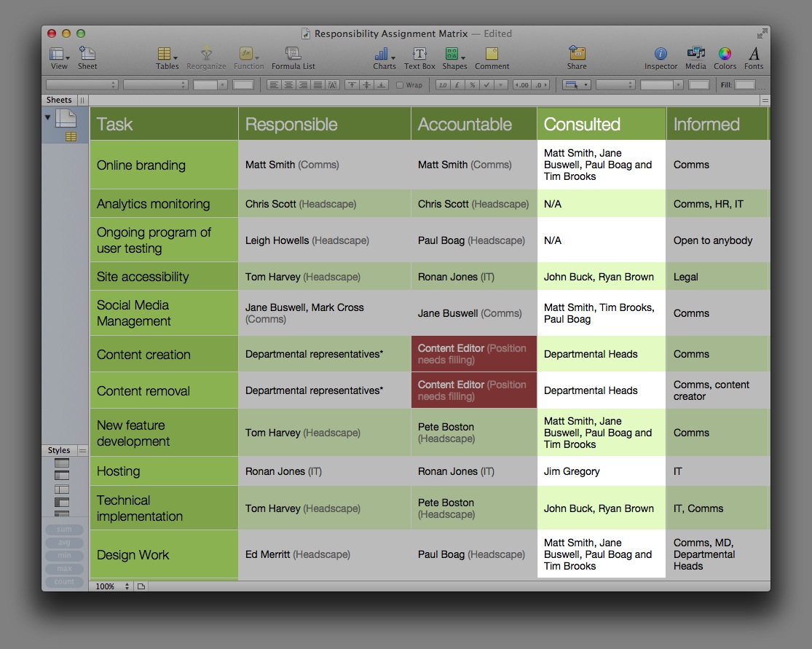The width and height of the screenshot is (812, 649).
Task: Apply the percentage format
Action: point(473,85)
